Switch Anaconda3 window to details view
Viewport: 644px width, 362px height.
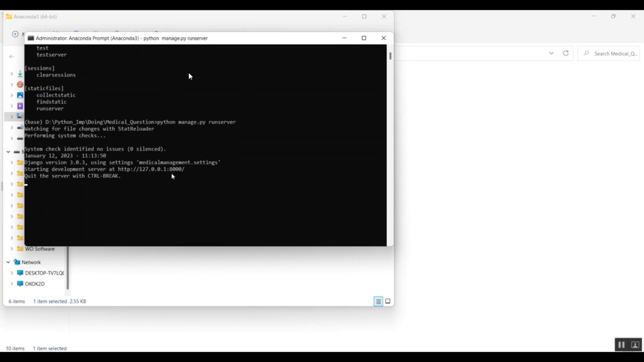click(x=378, y=302)
